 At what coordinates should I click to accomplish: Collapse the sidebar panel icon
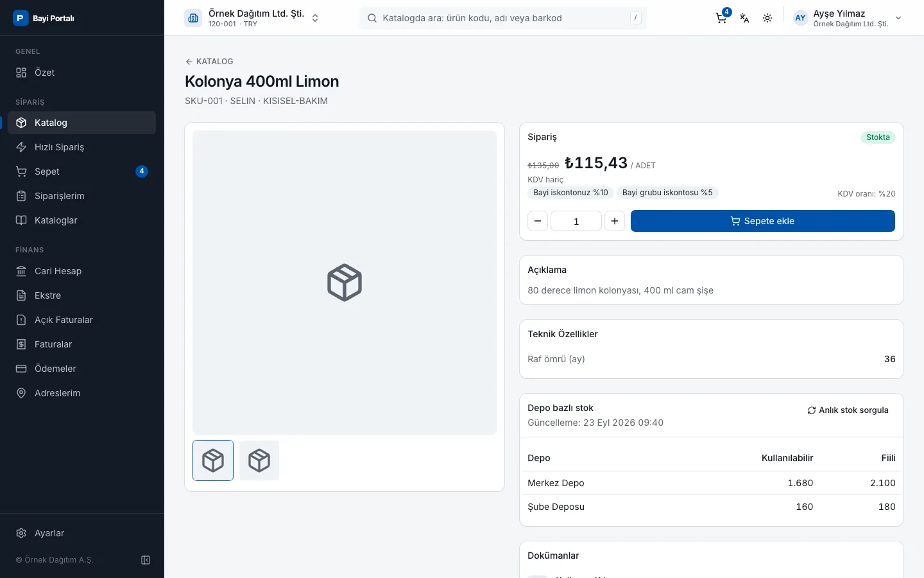pos(146,560)
